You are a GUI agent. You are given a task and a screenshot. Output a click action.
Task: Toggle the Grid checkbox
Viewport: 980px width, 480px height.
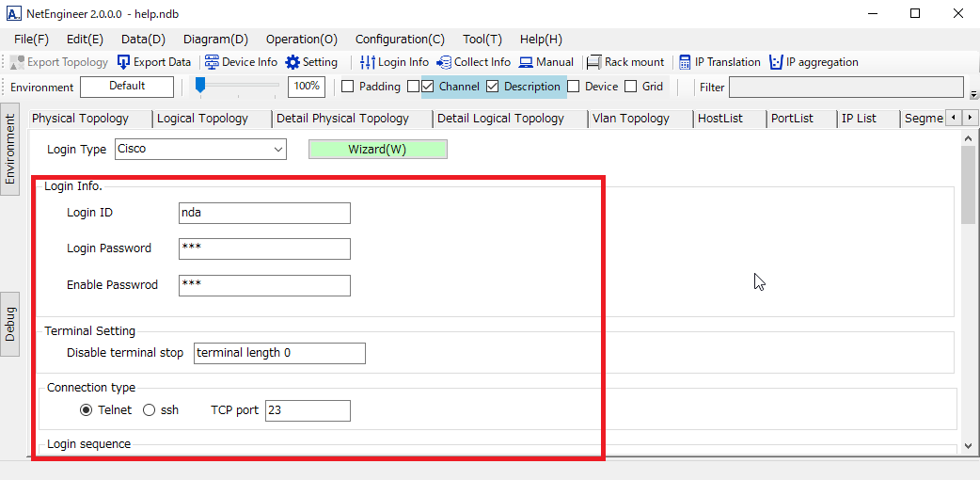[x=631, y=87]
